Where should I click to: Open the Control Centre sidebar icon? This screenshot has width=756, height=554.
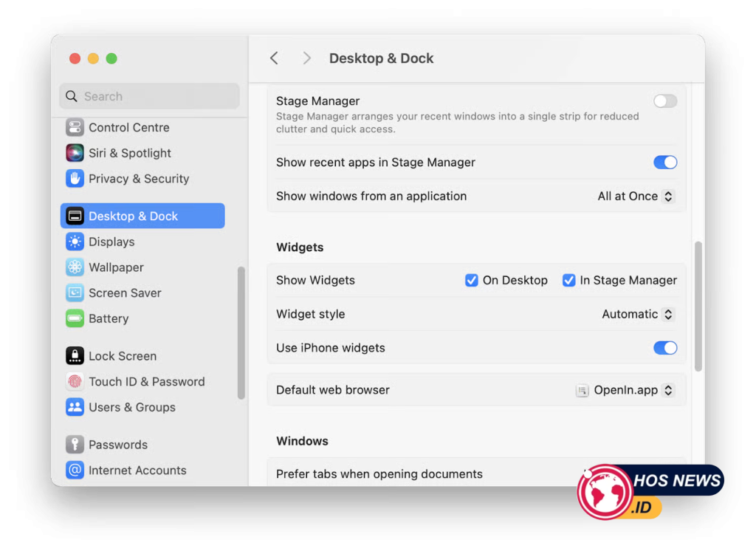pos(75,127)
